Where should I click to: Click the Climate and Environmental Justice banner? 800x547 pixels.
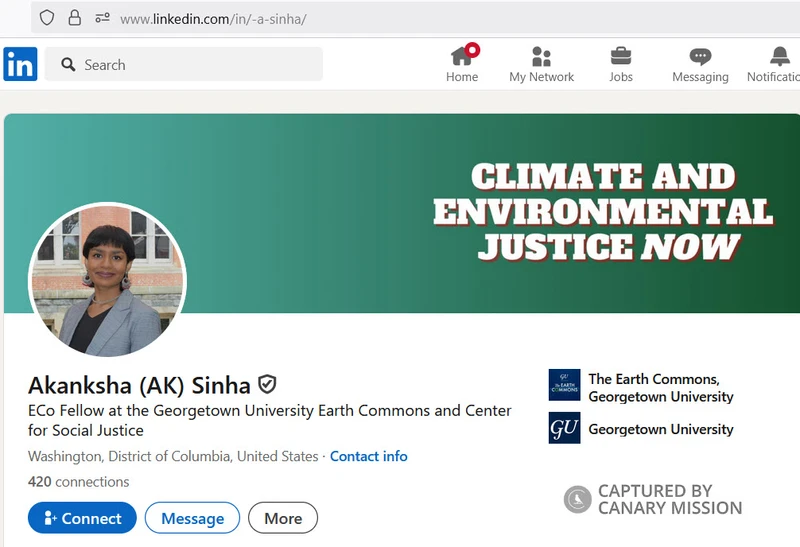point(402,213)
